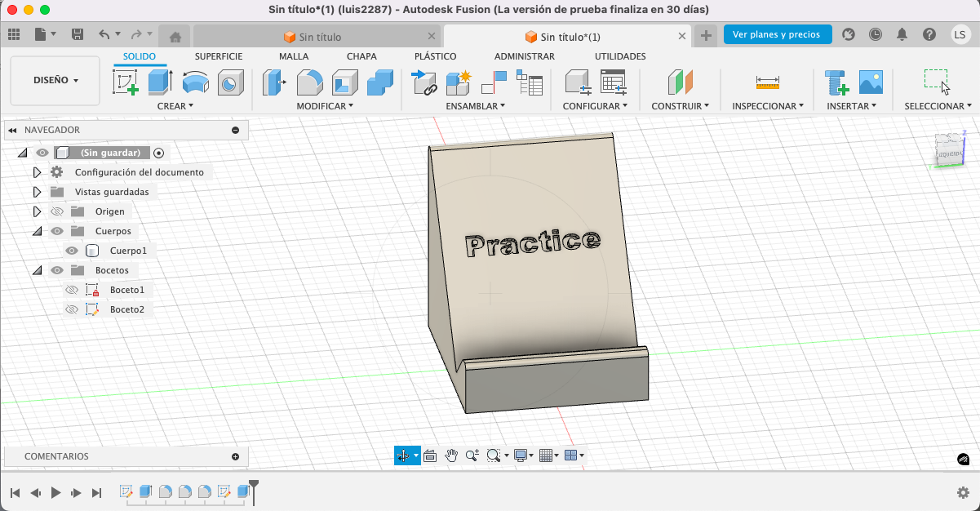The width and height of the screenshot is (980, 511).
Task: Toggle visibility of the Origen folder
Action: tap(57, 211)
